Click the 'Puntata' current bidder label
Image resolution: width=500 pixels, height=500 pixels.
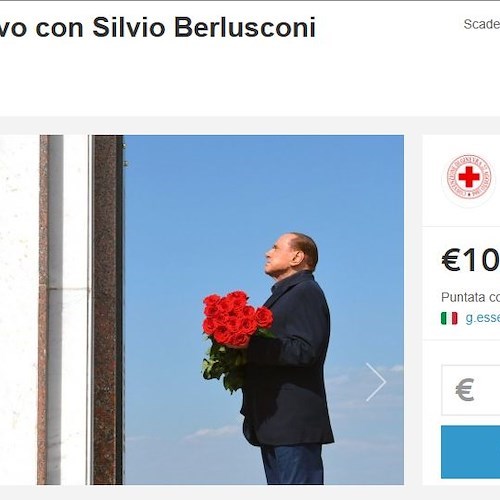click(463, 297)
